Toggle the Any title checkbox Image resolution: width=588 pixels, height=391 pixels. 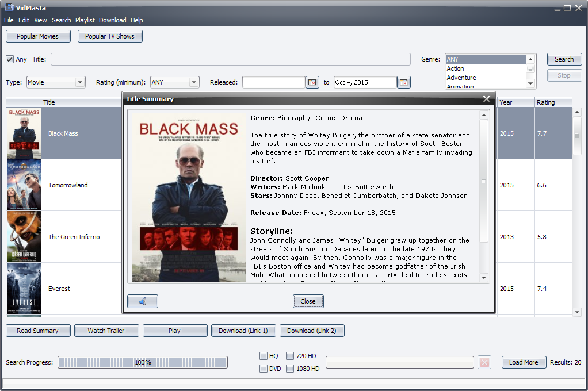coord(10,59)
